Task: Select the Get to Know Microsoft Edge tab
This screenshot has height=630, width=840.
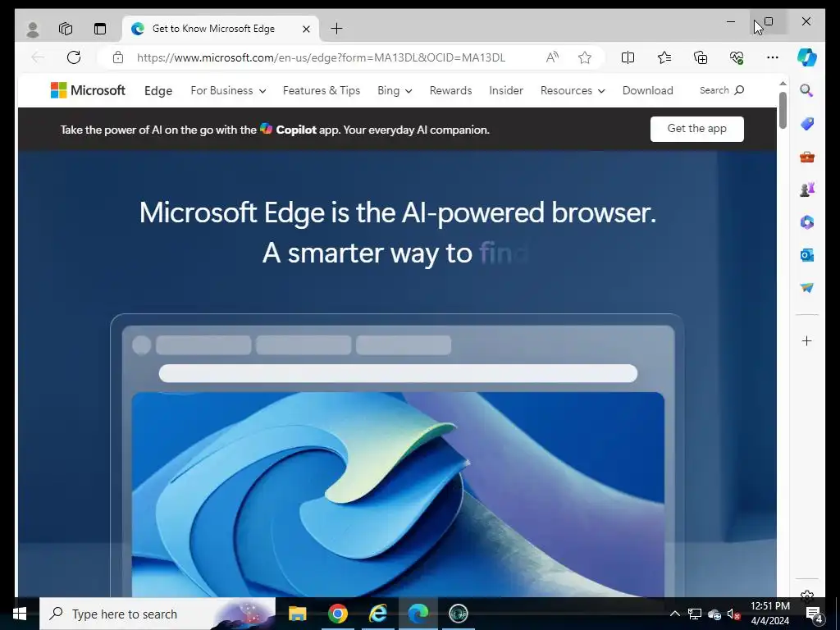Action: tap(221, 29)
